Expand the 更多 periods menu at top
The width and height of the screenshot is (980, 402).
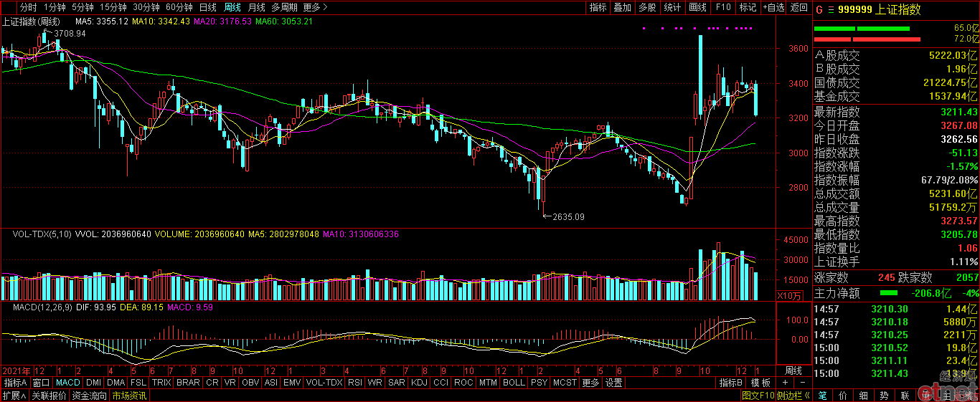point(316,7)
